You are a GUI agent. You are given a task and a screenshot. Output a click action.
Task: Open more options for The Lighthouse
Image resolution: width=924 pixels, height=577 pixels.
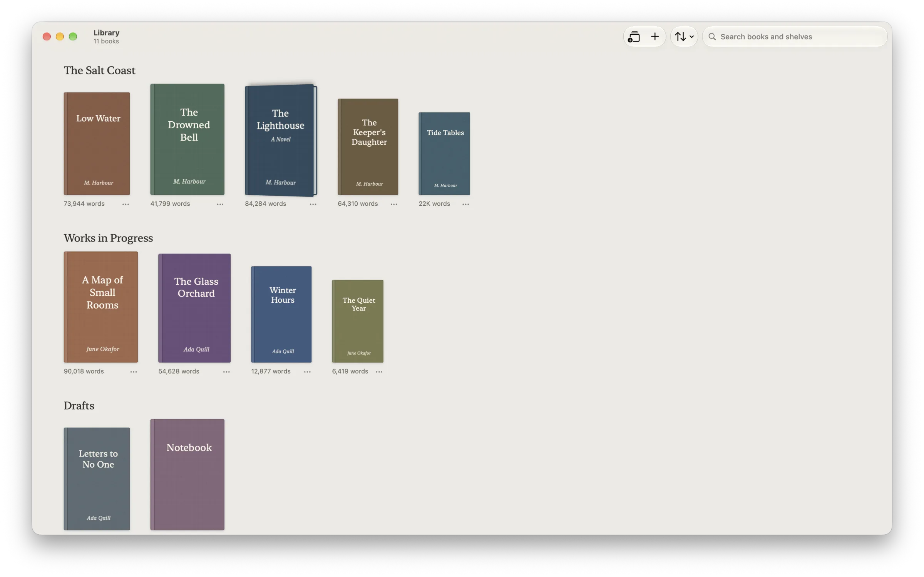coord(313,204)
